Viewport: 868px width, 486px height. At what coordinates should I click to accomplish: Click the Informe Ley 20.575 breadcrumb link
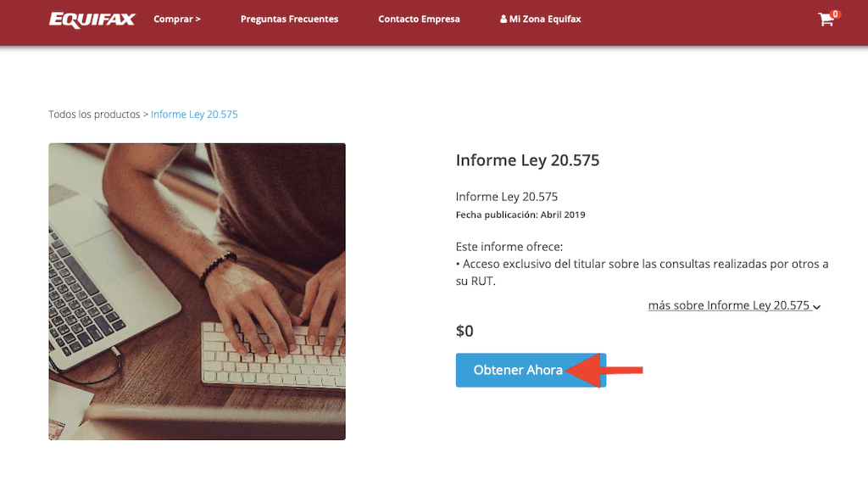tap(194, 115)
